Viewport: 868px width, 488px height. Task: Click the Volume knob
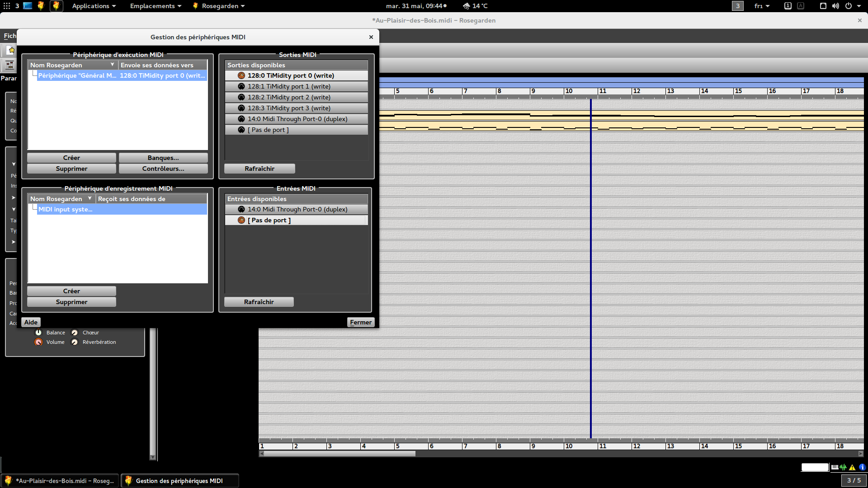(38, 342)
